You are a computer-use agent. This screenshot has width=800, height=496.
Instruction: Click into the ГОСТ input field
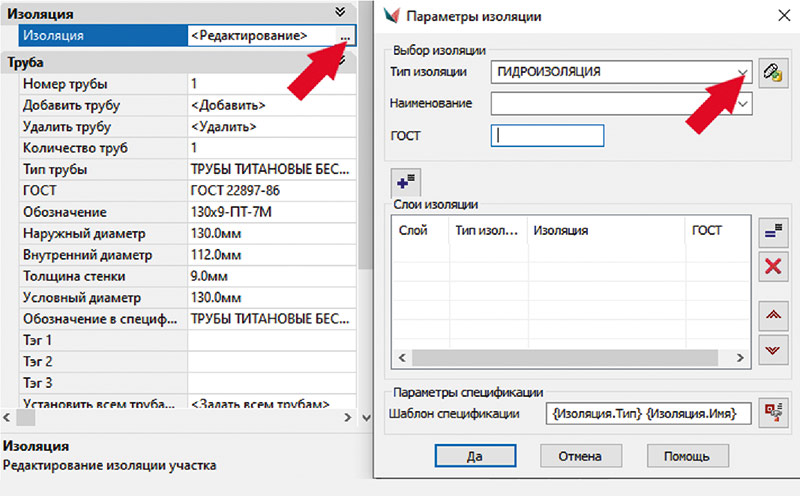[x=548, y=135]
